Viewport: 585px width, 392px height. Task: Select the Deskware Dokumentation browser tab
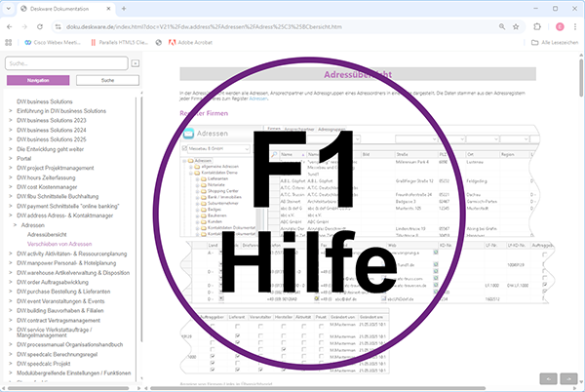click(66, 8)
